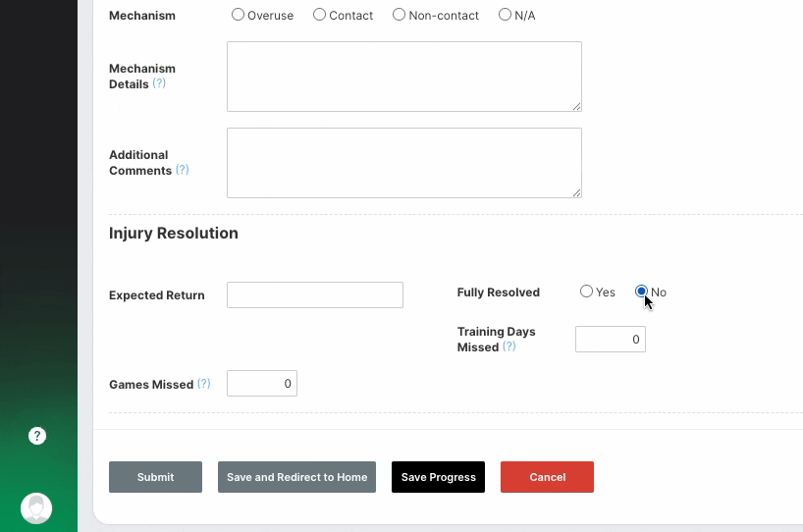This screenshot has height=532, width=803.
Task: Mark Fully Resolved as No
Action: (641, 292)
